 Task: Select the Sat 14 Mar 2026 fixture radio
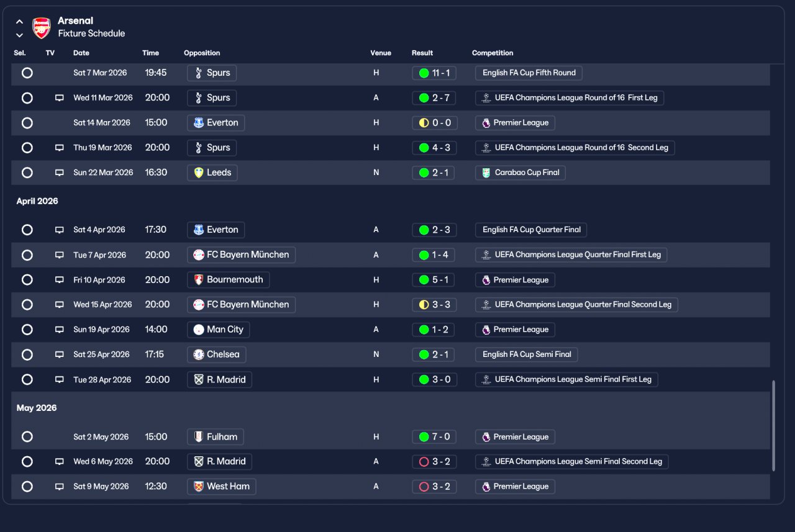27,123
